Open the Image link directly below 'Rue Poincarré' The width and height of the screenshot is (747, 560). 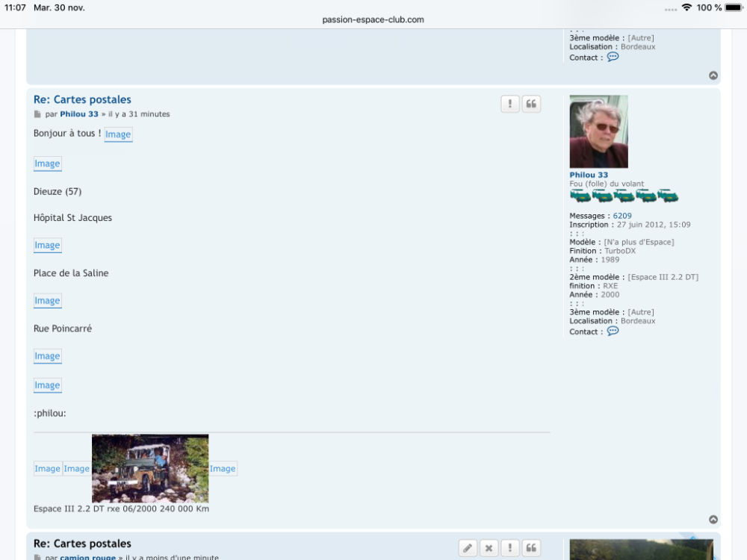click(47, 356)
